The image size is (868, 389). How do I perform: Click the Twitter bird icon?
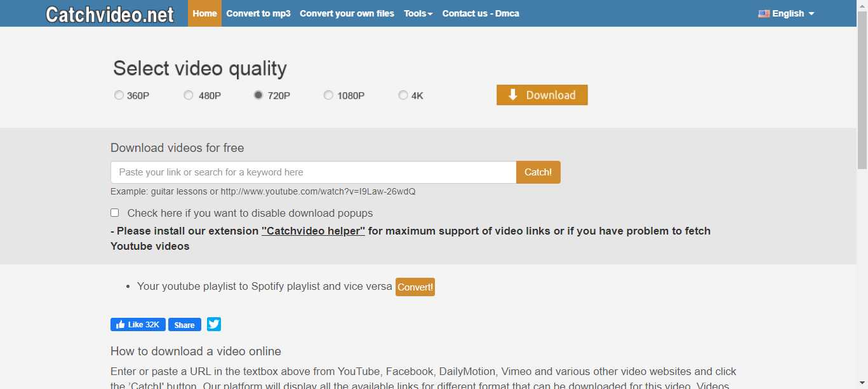coord(214,324)
